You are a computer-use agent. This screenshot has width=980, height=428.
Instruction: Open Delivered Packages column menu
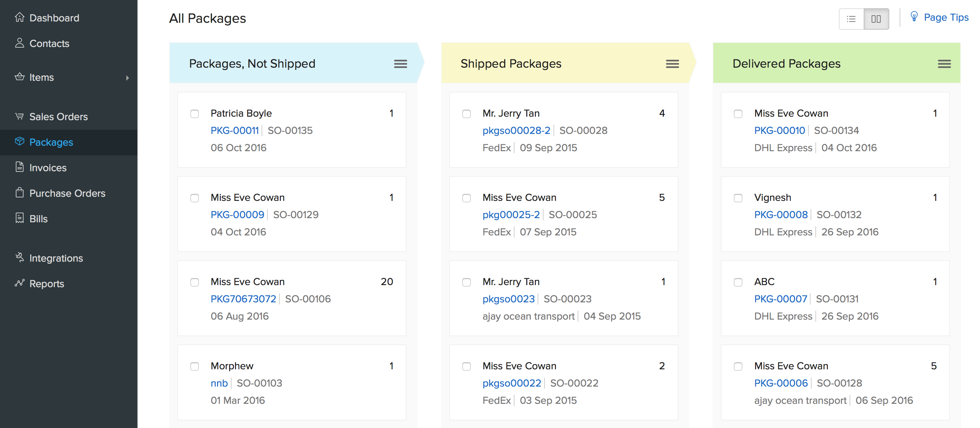944,64
